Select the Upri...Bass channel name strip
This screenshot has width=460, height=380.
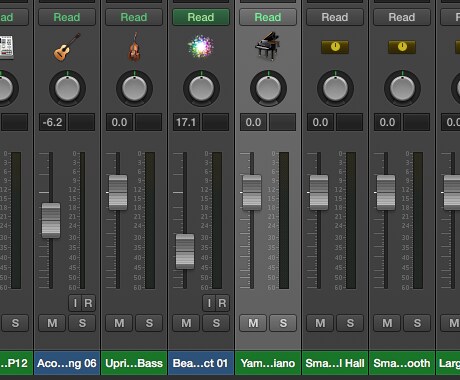click(x=134, y=363)
